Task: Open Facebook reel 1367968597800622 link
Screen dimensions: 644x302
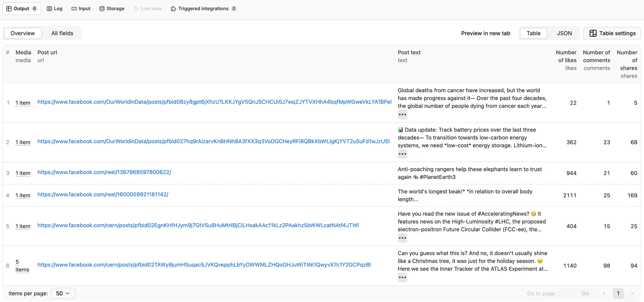Action: pyautogui.click(x=104, y=172)
